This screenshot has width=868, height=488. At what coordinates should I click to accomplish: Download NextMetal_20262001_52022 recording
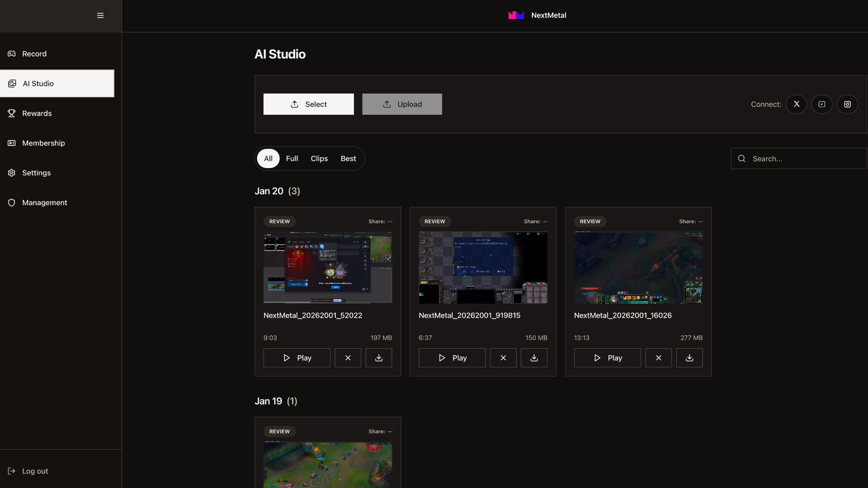point(378,357)
